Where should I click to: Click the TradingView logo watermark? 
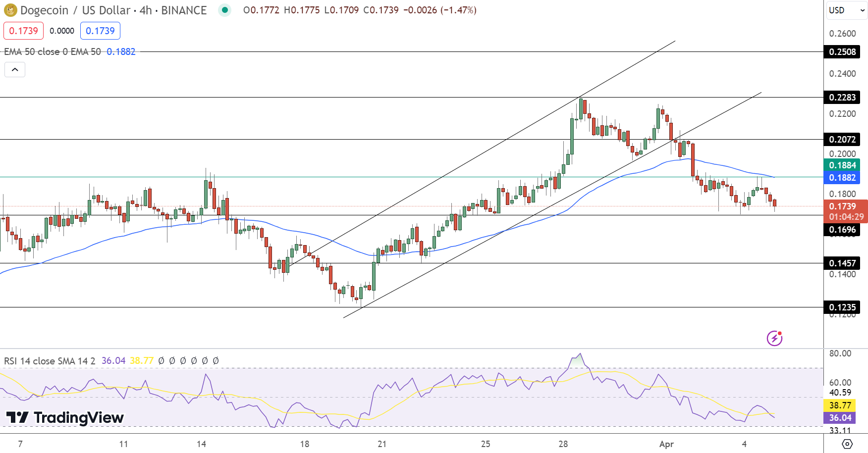coord(65,418)
